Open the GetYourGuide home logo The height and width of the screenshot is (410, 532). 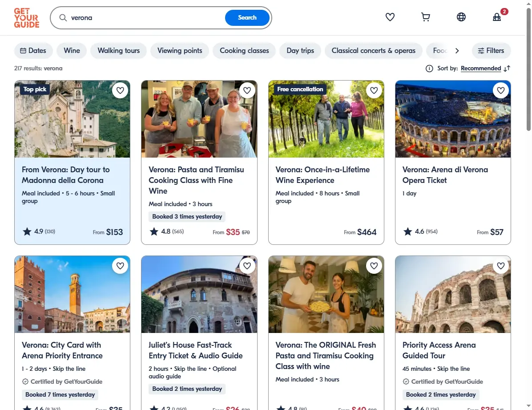[x=26, y=18]
